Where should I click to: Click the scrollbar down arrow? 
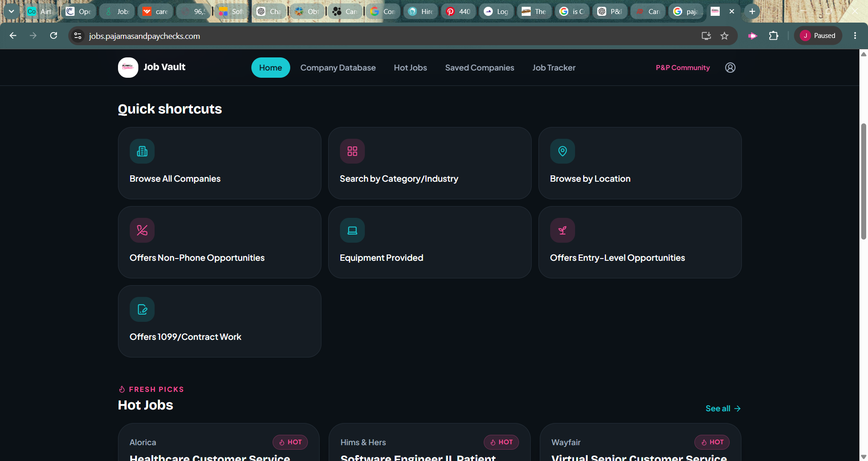(x=863, y=456)
